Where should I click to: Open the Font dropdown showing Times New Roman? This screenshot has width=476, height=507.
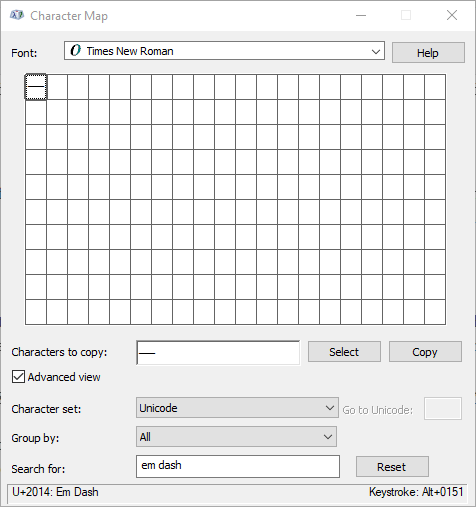pyautogui.click(x=224, y=51)
